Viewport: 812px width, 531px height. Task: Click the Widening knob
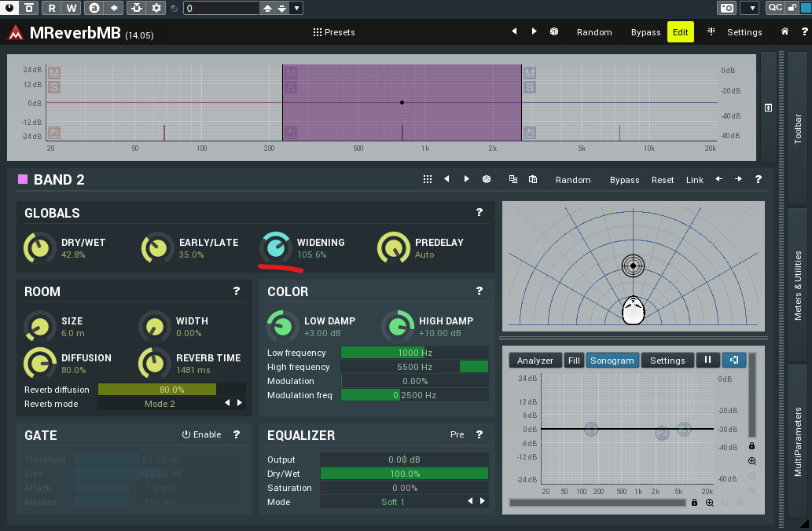click(275, 248)
